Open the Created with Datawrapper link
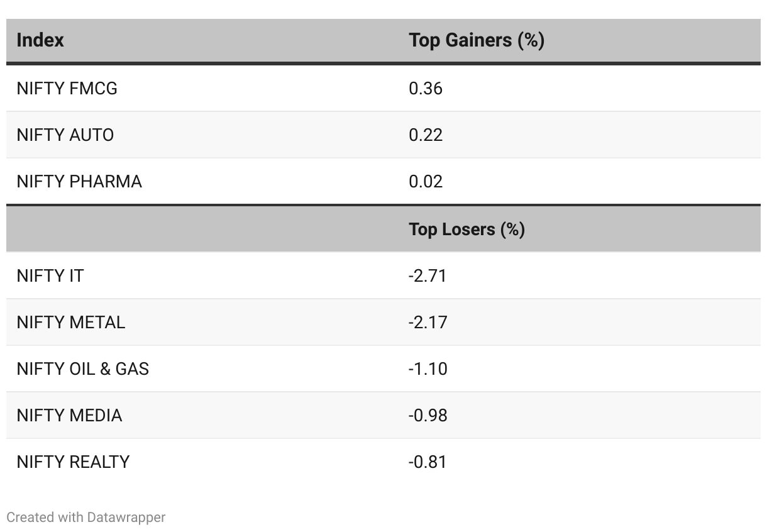767x532 pixels. tap(86, 518)
